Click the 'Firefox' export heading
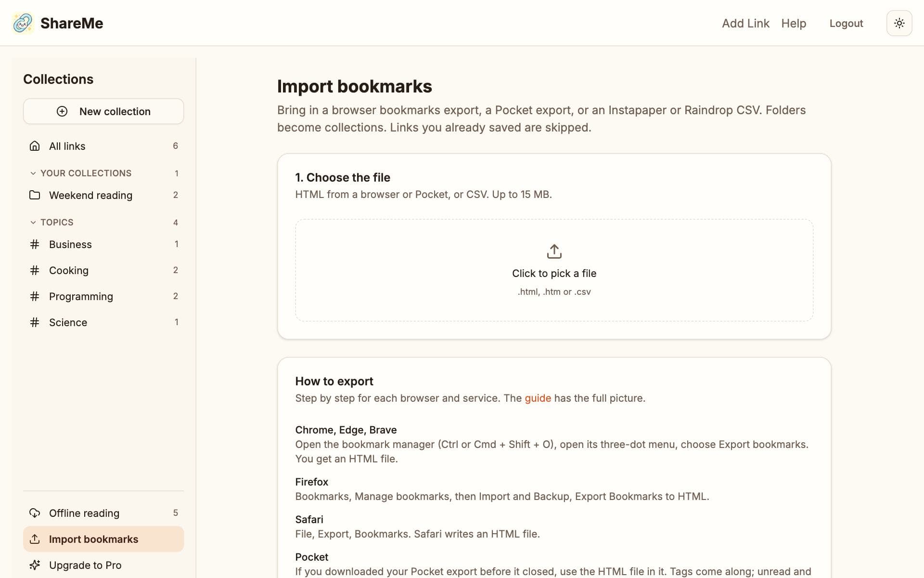The image size is (924, 578). (312, 482)
